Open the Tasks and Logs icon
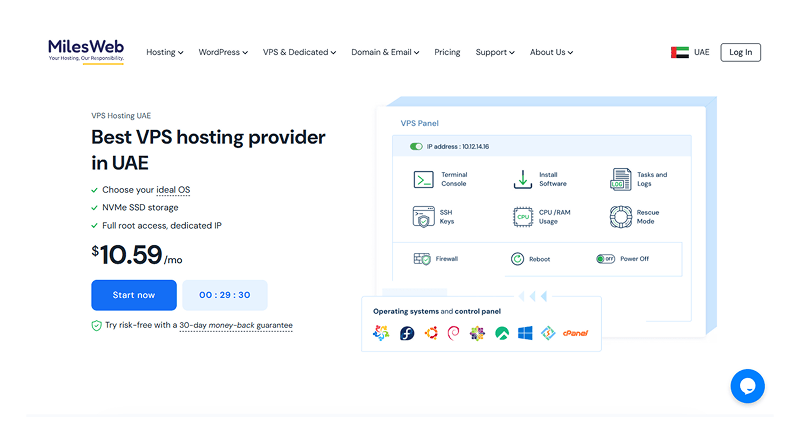The height and width of the screenshot is (445, 800). point(620,180)
